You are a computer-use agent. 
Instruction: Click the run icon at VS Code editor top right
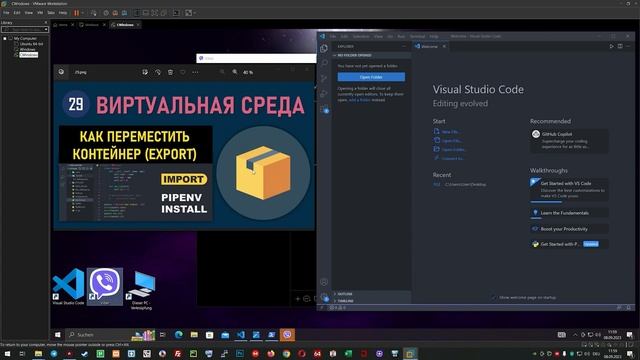pos(611,46)
